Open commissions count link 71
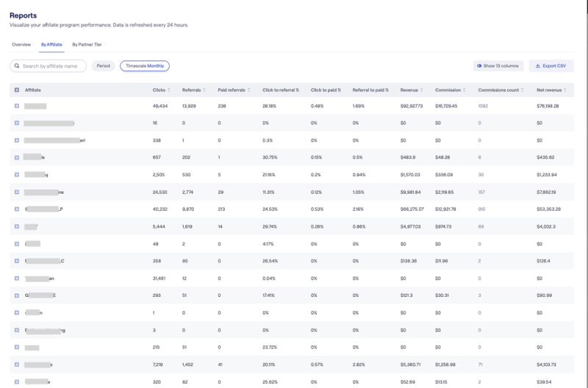This screenshot has width=588, height=388. coord(481,364)
